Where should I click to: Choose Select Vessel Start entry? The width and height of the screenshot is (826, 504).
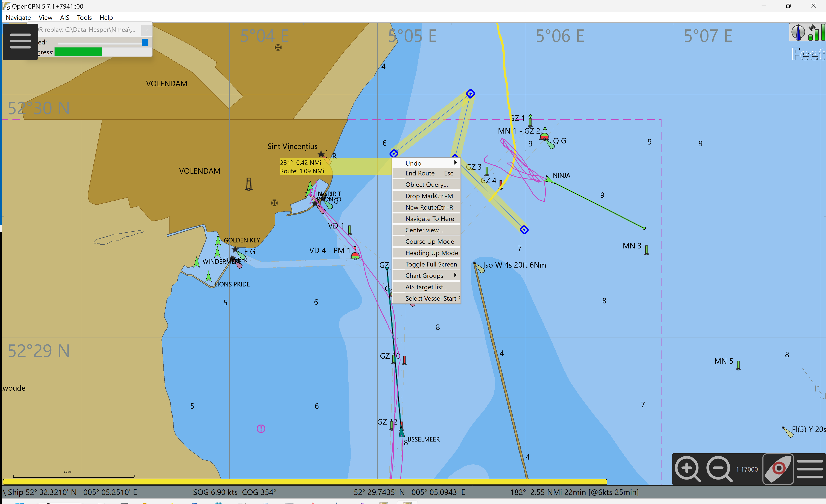426,298
